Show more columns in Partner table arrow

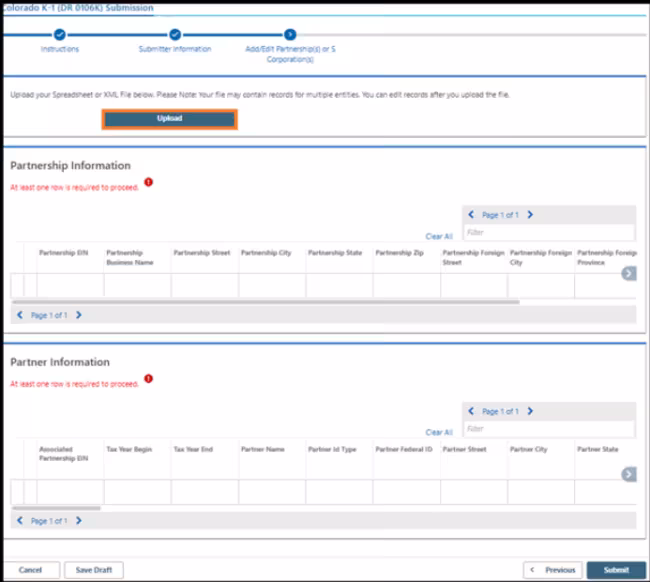click(x=629, y=474)
